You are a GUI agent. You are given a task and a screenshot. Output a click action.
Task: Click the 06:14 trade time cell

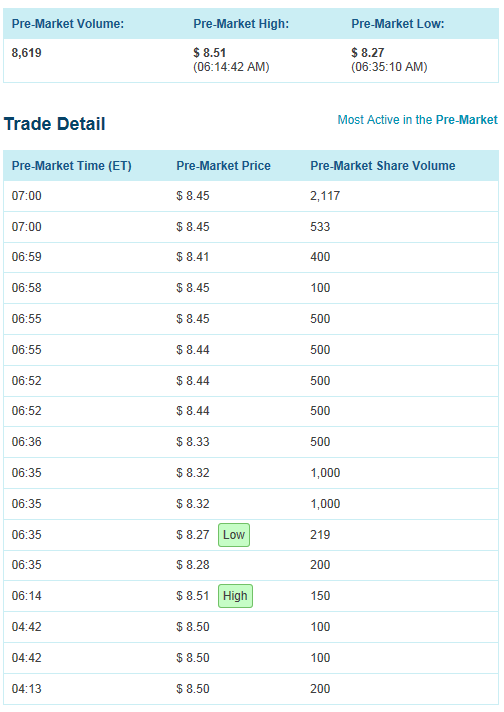[26, 596]
